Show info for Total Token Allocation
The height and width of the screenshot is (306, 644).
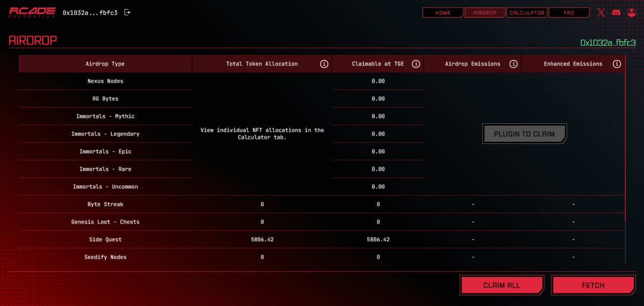point(324,64)
